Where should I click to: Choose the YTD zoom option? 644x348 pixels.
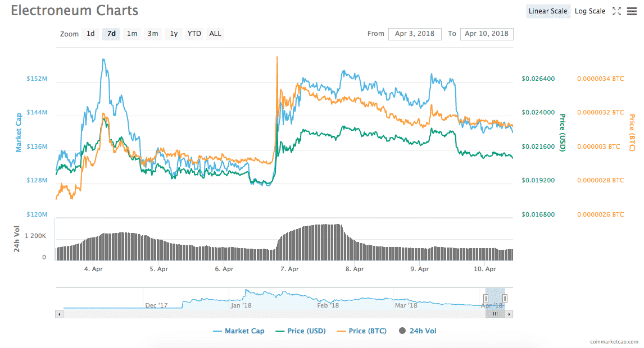[x=194, y=34]
